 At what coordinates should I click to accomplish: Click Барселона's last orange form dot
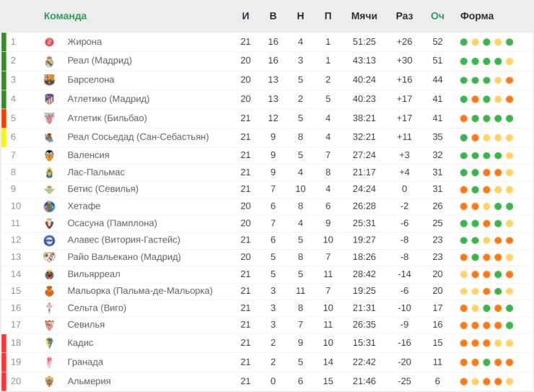509,80
